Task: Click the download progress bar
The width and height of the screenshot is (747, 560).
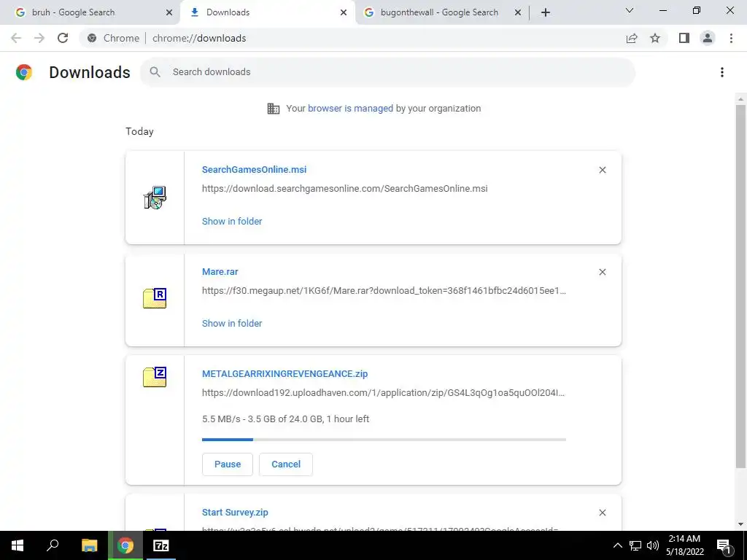Action: coord(384,440)
